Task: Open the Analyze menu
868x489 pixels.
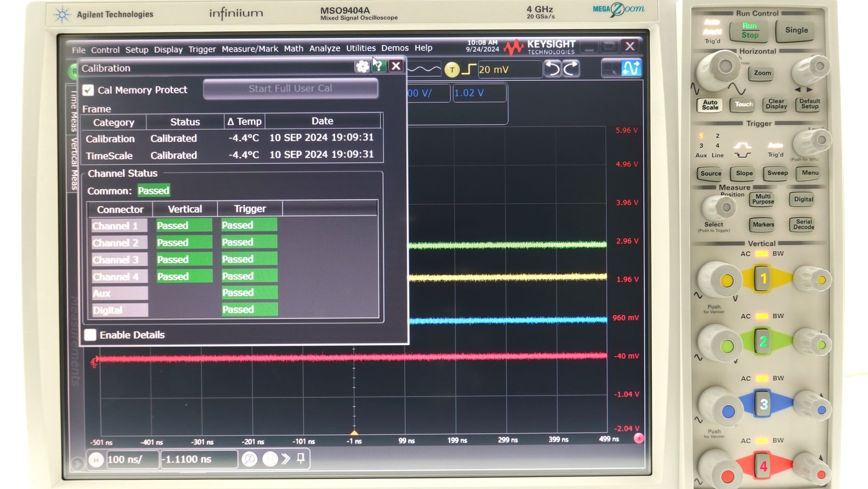Action: (x=324, y=48)
